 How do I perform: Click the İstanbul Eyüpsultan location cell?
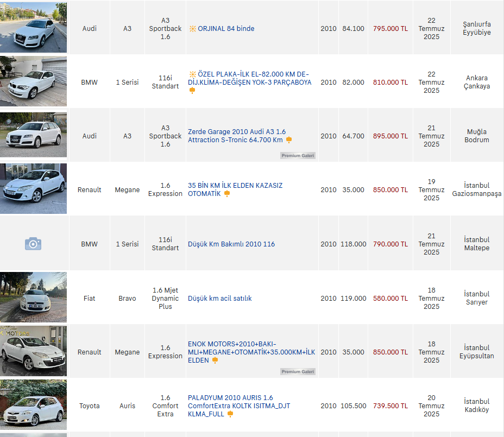click(477, 352)
